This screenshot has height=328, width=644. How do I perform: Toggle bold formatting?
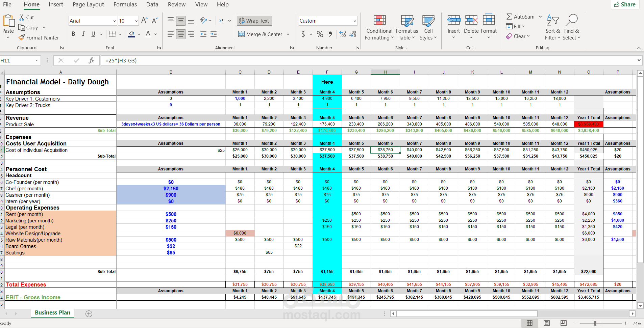coord(73,34)
